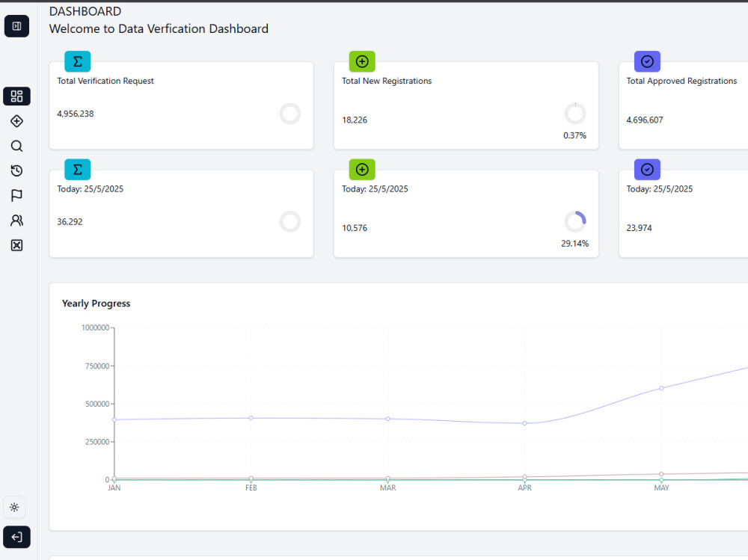Image resolution: width=748 pixels, height=560 pixels.
Task: Expand the sidebar with the panel toggle icon
Action: (x=16, y=25)
